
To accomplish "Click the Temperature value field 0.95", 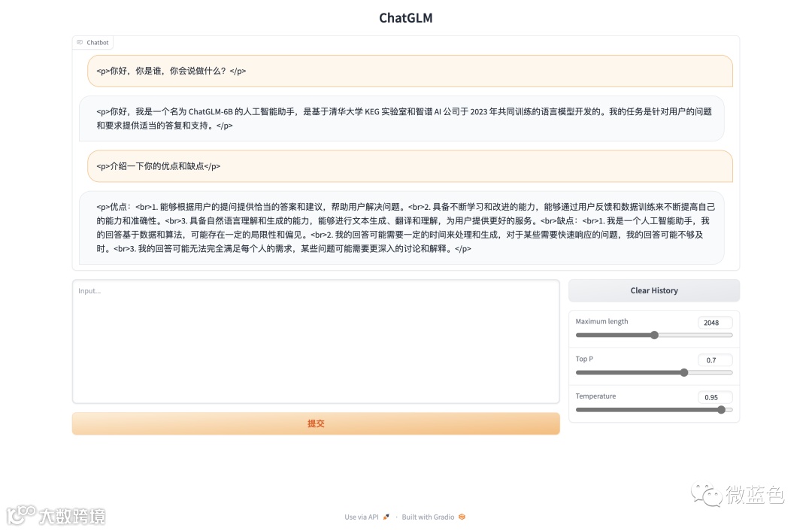I will tap(715, 397).
